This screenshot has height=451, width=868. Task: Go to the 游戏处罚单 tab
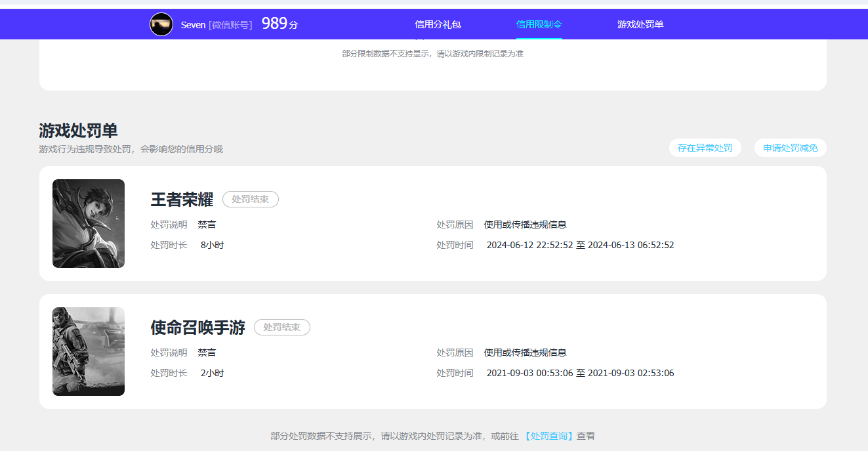pos(640,24)
